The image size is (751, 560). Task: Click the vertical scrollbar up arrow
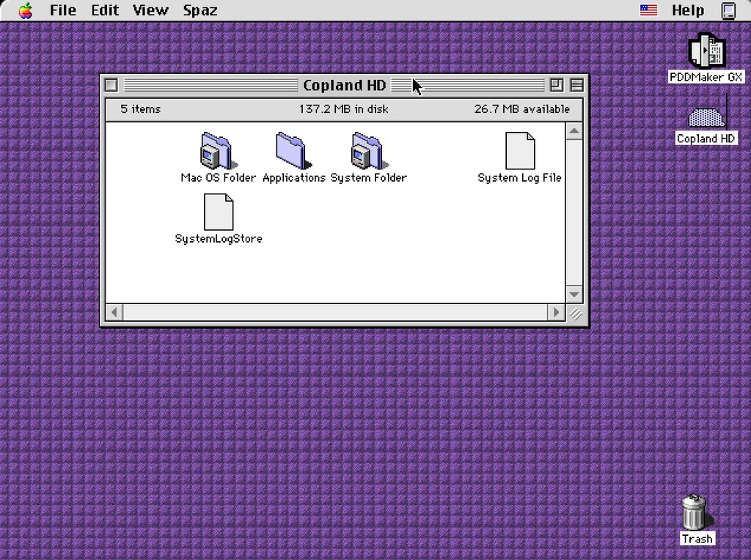pyautogui.click(x=574, y=131)
